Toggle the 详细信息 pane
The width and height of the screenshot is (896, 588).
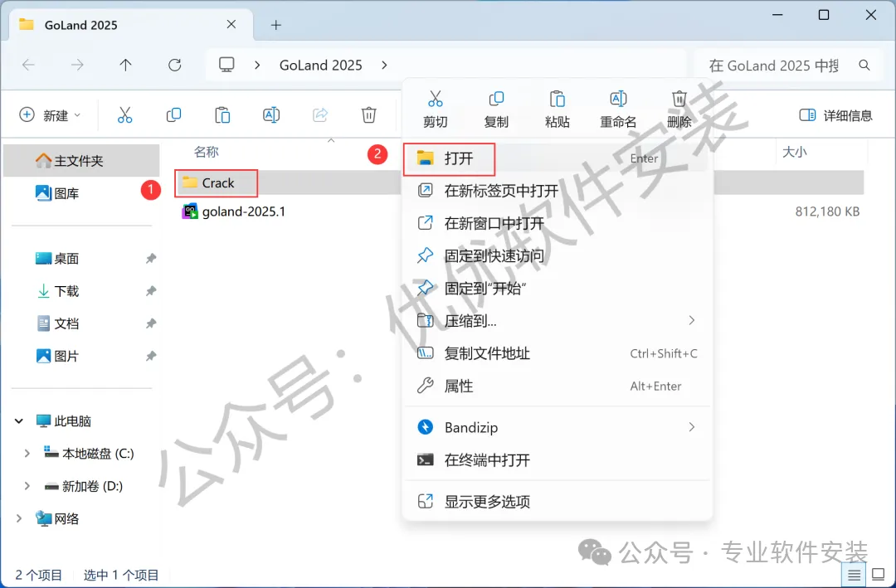coord(835,114)
